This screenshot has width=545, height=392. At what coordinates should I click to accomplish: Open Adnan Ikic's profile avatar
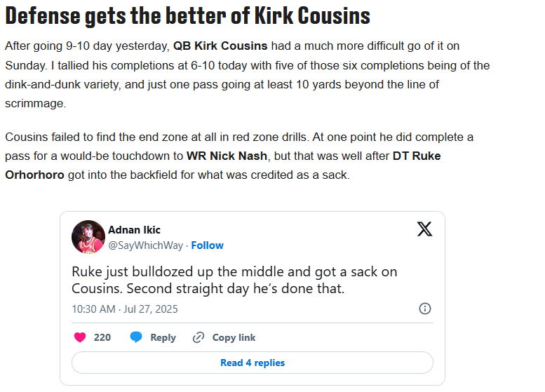[88, 236]
